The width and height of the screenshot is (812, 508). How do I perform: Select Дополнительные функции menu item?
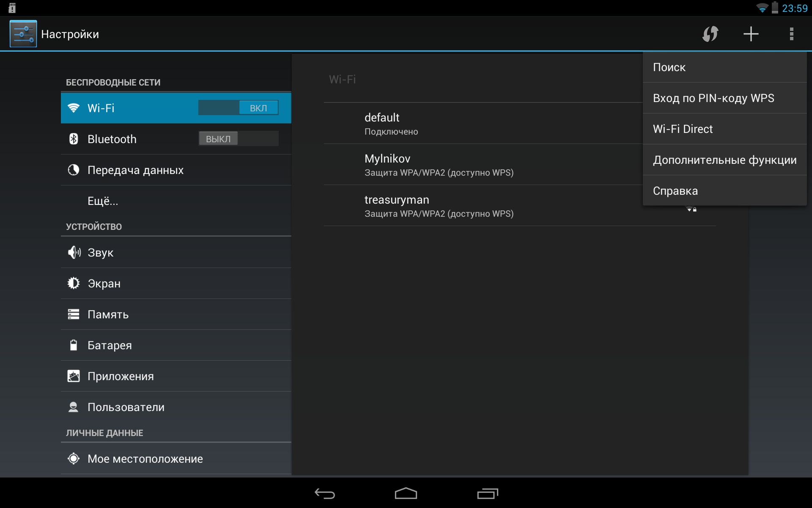point(724,160)
